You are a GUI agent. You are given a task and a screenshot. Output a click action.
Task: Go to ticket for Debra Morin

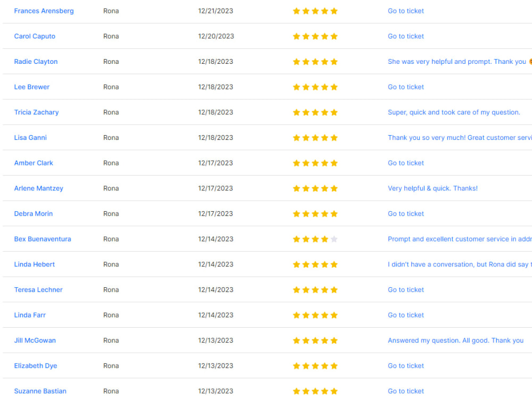(406, 214)
